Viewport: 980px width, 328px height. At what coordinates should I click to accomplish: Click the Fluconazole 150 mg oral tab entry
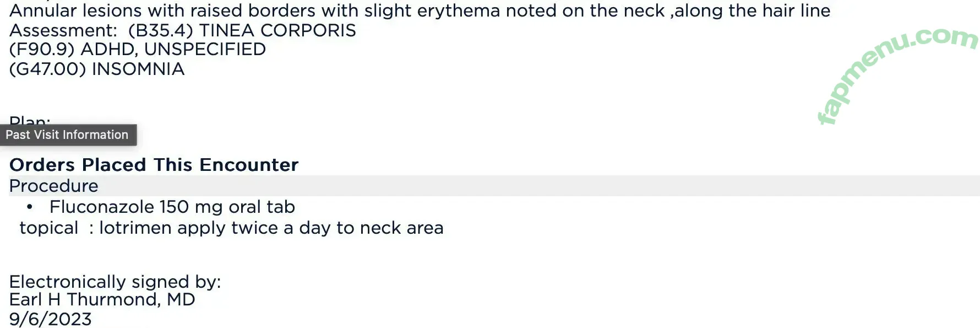pos(172,207)
